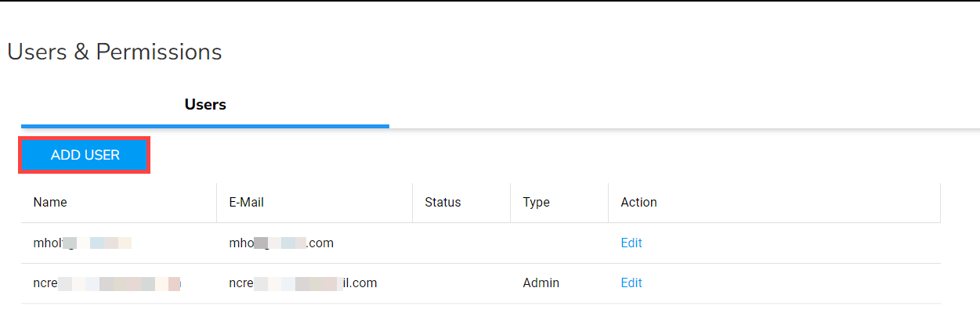Click empty Status cell of ncre row
The height and width of the screenshot is (331, 980).
461,282
